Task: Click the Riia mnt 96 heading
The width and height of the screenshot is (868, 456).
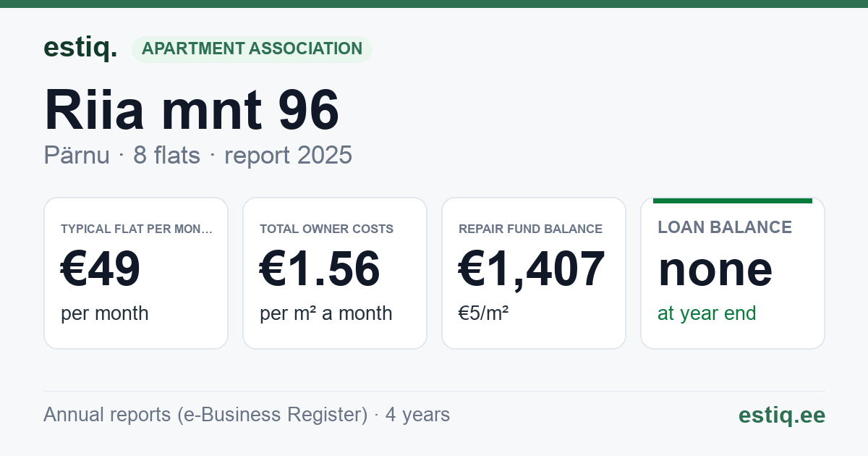Action: 192,109
